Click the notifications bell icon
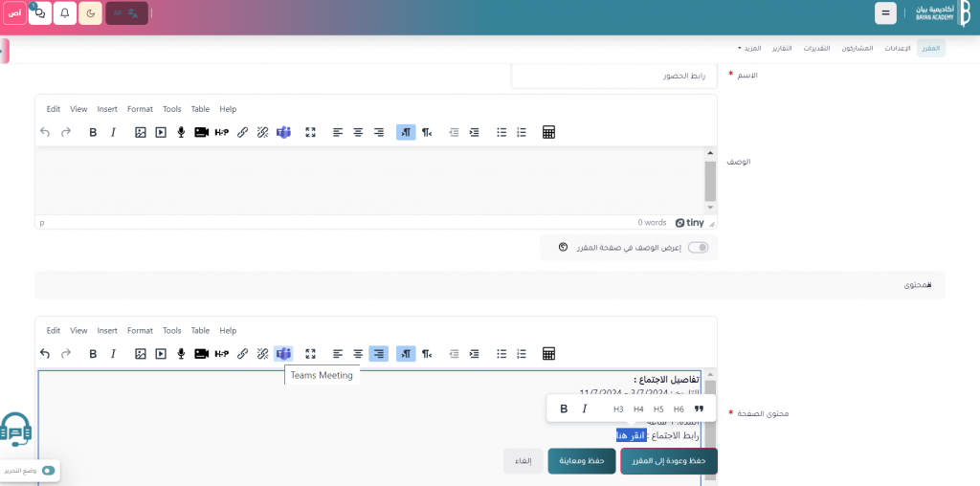This screenshot has width=980, height=486. [x=64, y=13]
